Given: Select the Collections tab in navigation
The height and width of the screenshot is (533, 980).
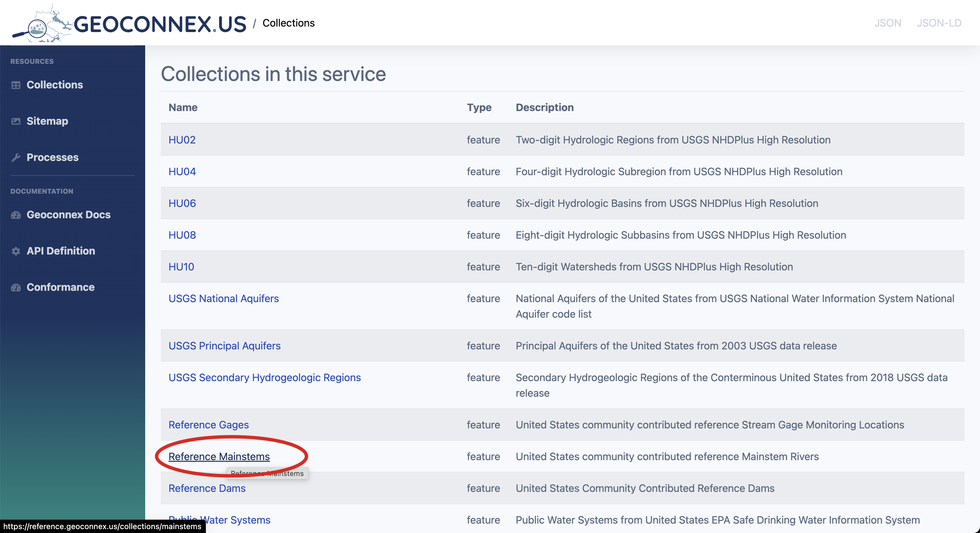Looking at the screenshot, I should coord(54,84).
